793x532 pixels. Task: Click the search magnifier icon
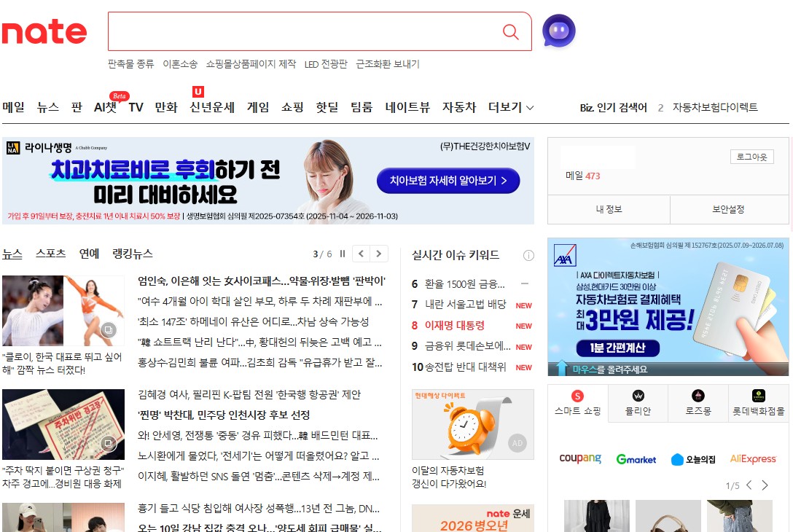tap(511, 32)
